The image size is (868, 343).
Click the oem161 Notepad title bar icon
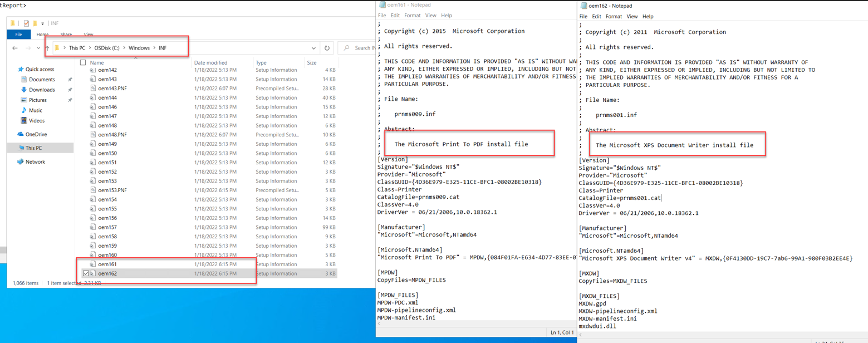point(382,5)
